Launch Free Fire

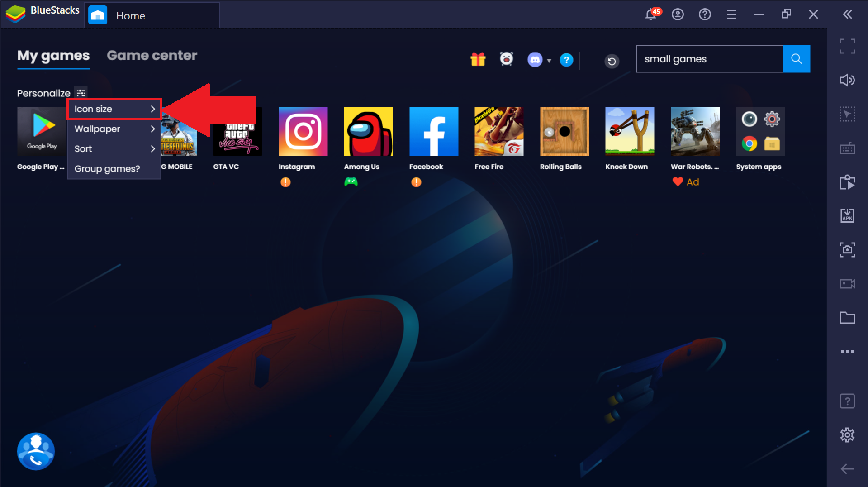[499, 132]
